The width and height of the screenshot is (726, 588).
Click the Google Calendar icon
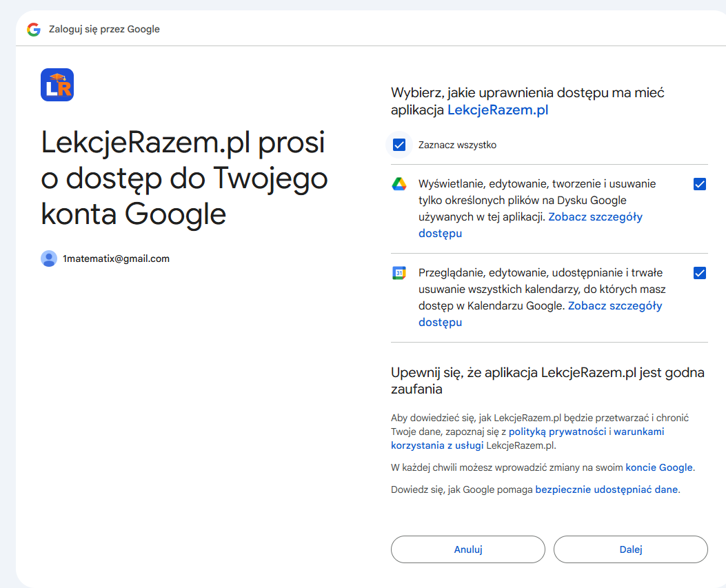coord(399,273)
